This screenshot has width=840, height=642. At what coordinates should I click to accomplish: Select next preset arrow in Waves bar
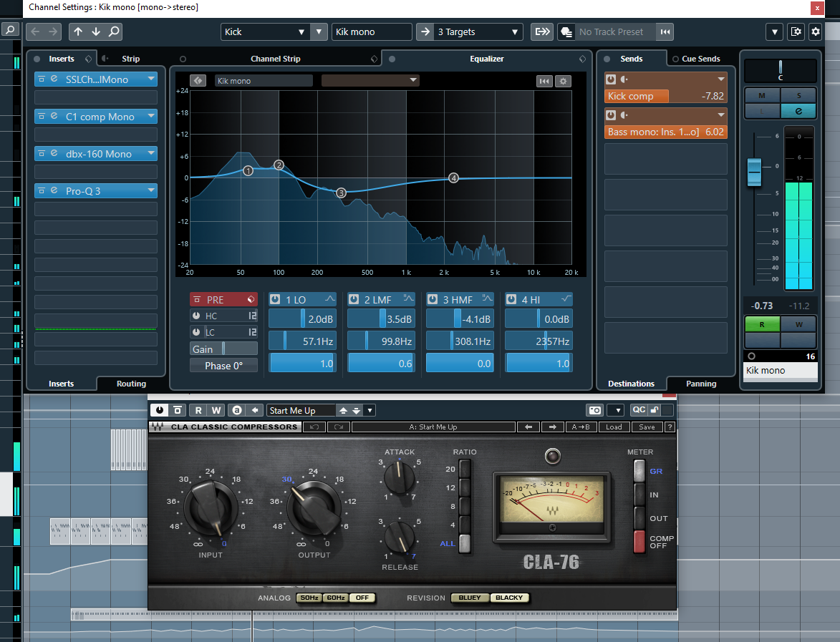[553, 427]
